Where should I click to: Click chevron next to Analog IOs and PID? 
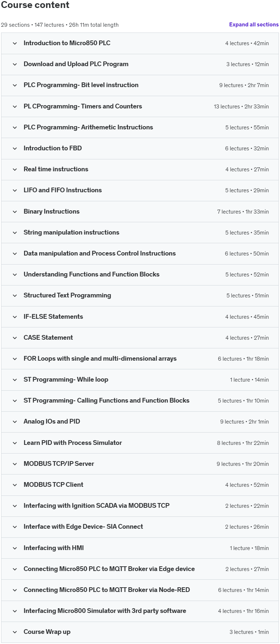tap(15, 422)
